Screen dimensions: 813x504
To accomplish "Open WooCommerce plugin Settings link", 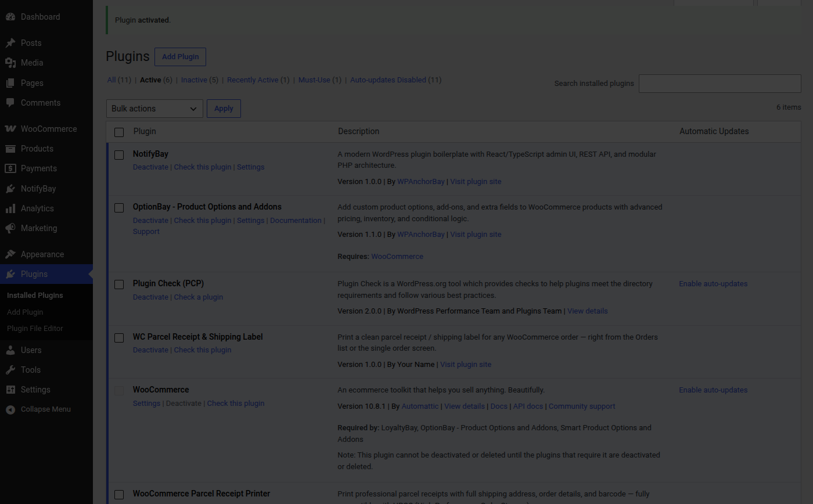I will (x=146, y=404).
